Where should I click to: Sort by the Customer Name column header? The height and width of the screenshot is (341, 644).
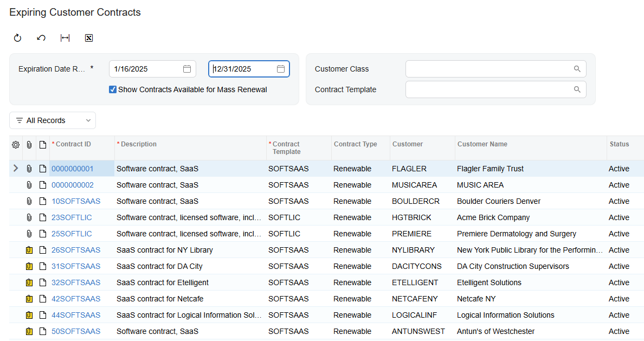tap(482, 144)
